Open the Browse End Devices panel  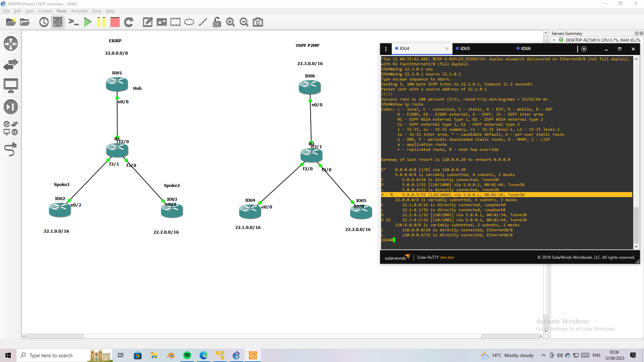(11, 85)
